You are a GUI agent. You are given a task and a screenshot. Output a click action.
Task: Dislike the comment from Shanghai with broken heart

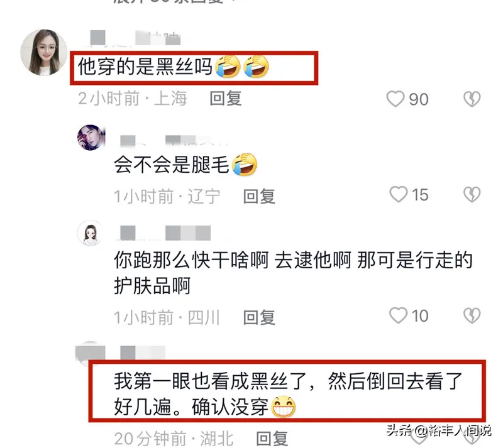tap(472, 99)
